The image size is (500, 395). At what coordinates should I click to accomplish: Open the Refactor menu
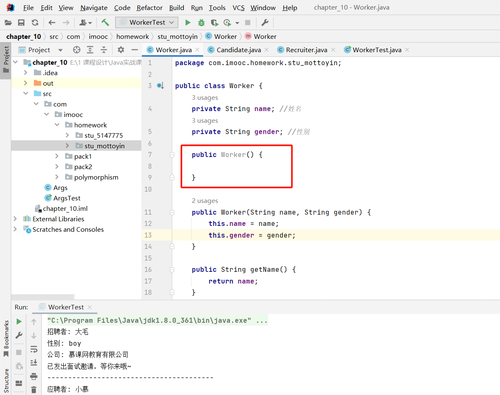(x=149, y=8)
